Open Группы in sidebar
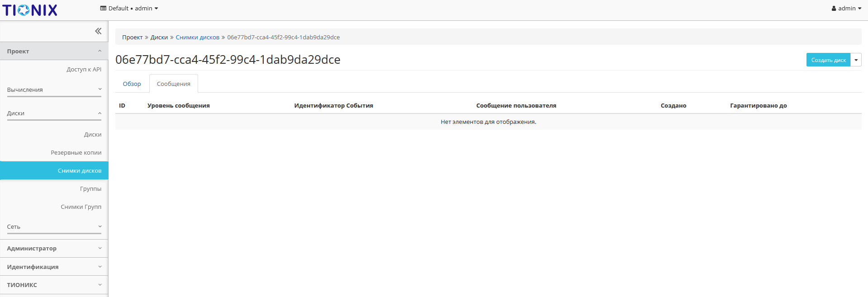Viewport: 868px width, 297px height. (x=90, y=189)
